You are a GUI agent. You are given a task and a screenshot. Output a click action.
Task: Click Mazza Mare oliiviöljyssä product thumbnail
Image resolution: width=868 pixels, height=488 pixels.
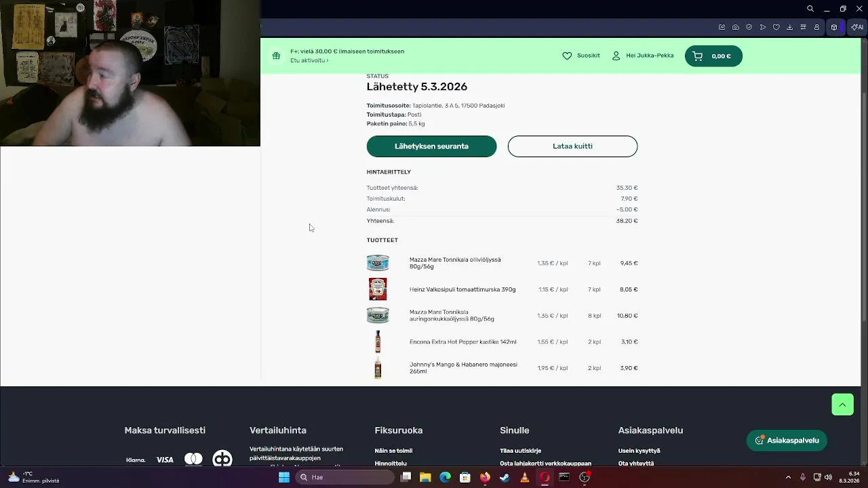coord(378,263)
